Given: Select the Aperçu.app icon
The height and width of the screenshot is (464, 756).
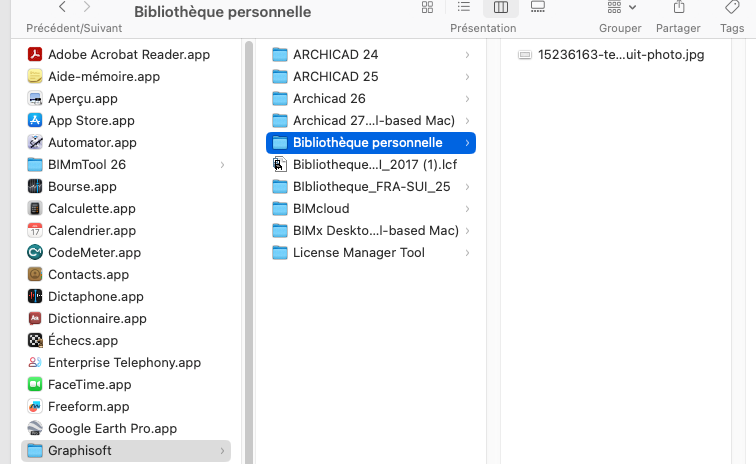Looking at the screenshot, I should (35, 98).
